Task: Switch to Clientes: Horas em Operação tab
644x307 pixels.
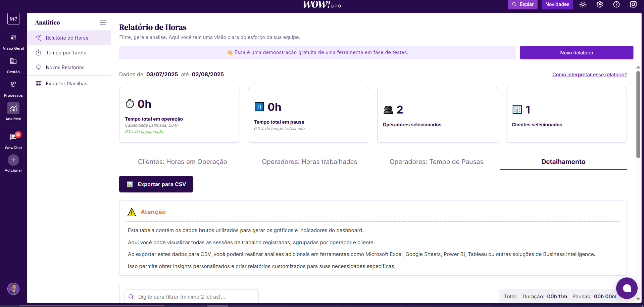Action: 182,162
